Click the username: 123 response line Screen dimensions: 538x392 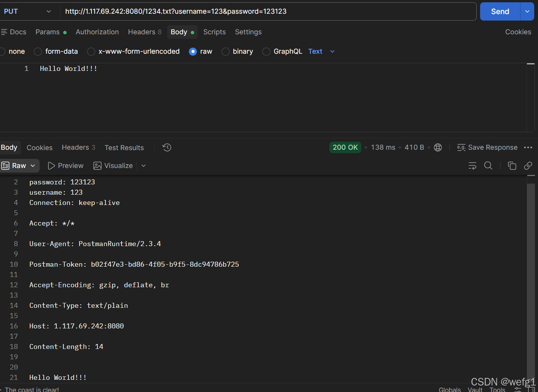pos(56,192)
